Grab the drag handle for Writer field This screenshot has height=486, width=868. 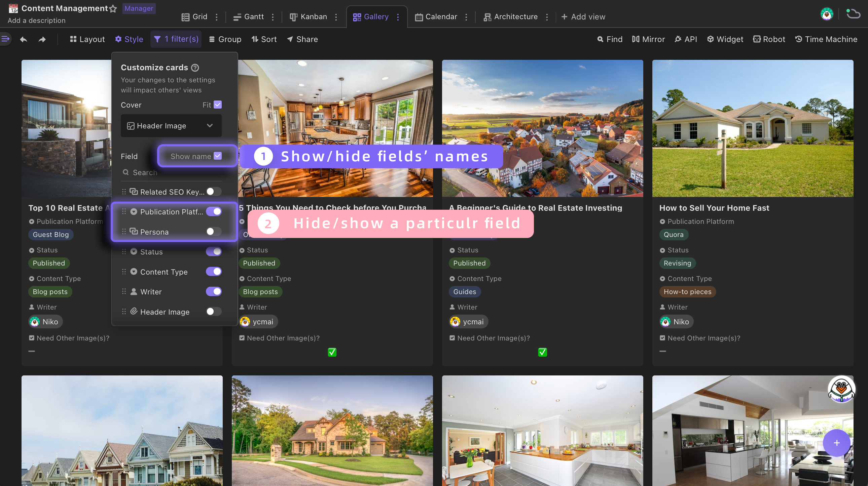(x=124, y=291)
